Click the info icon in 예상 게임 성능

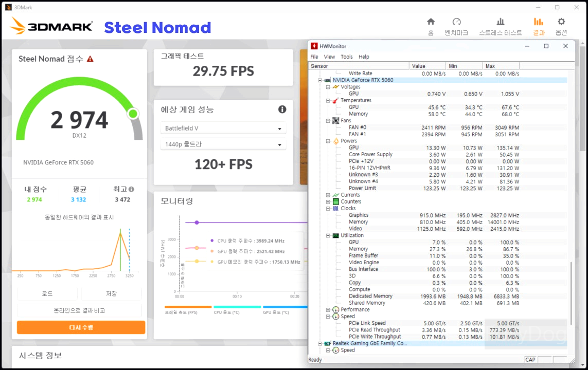[282, 109]
